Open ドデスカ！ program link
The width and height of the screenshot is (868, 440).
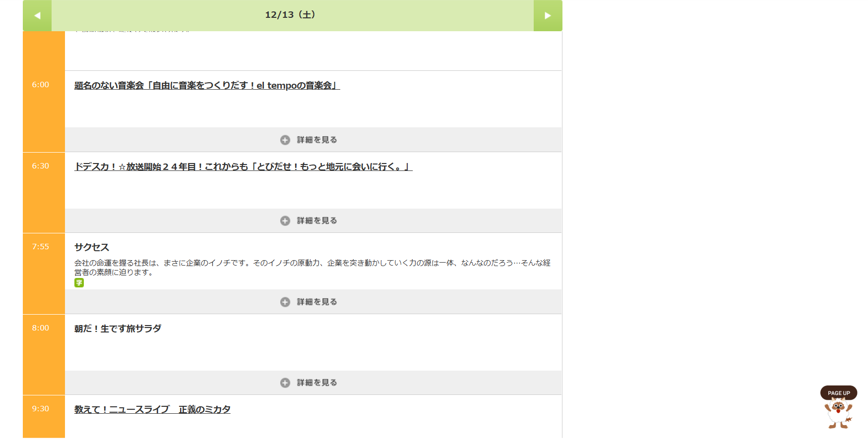(243, 167)
